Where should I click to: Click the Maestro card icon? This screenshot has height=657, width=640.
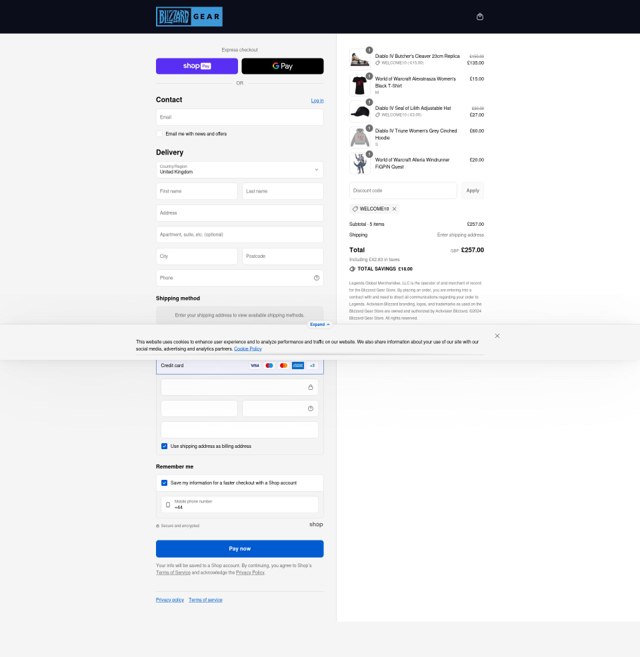(269, 365)
